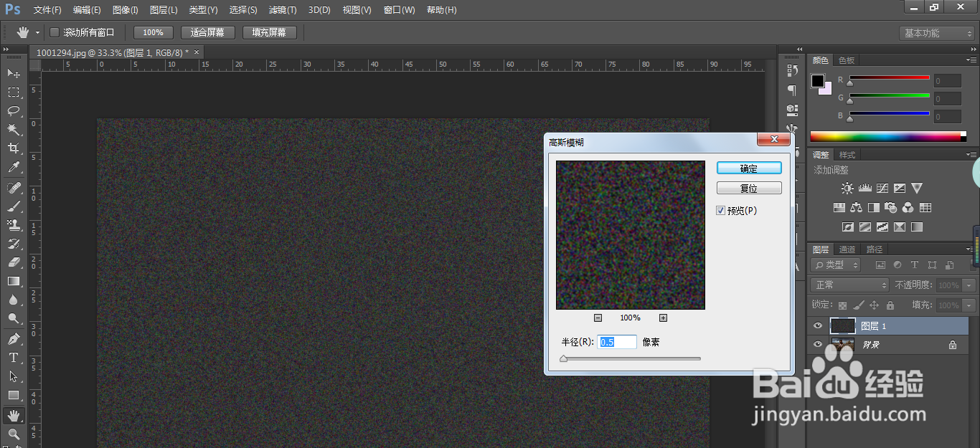Open Hand tool preset picker arrow
Screen dimensions: 980x448
tap(37, 33)
